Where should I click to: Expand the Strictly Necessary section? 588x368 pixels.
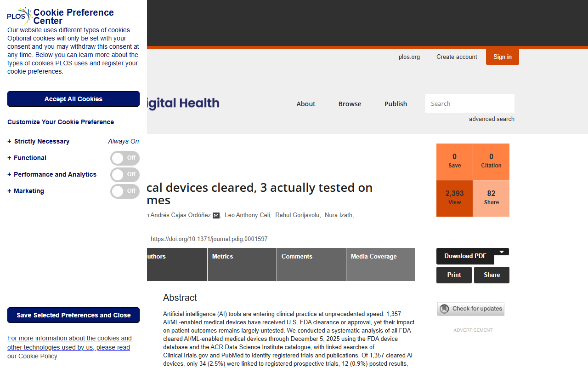coord(39,141)
